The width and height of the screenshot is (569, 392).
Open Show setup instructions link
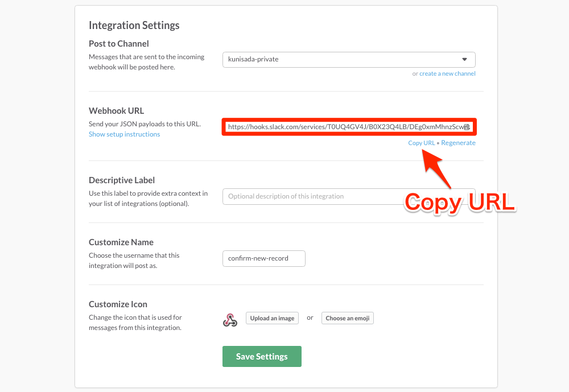pyautogui.click(x=124, y=134)
